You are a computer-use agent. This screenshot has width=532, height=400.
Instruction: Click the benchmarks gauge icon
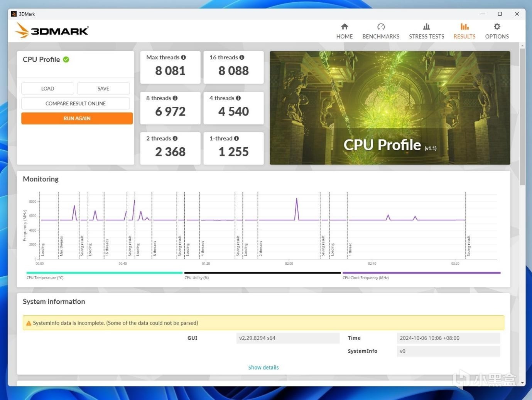tap(381, 26)
